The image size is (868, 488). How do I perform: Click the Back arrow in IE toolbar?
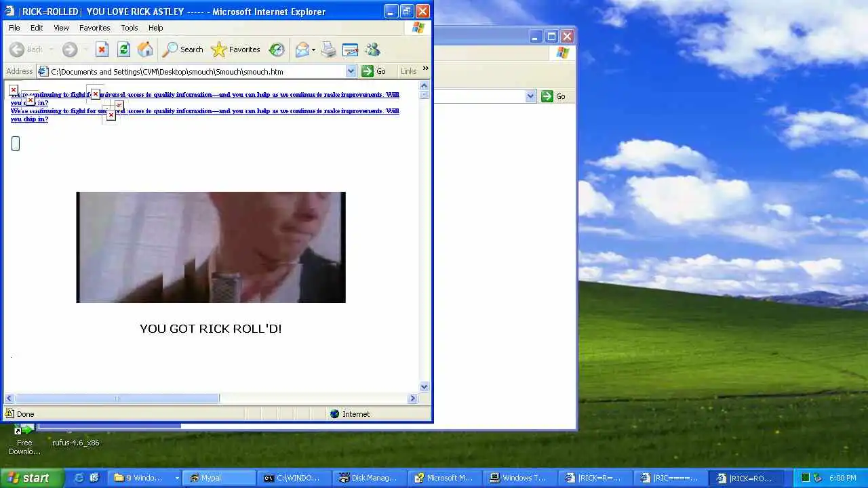click(x=17, y=49)
